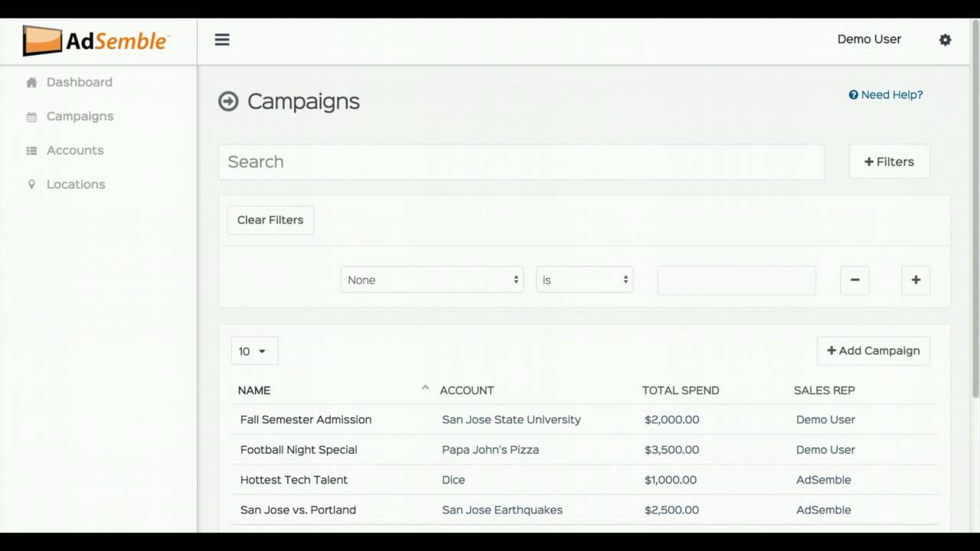
Task: Sort by the TOTAL SPEND column header
Action: pos(681,390)
